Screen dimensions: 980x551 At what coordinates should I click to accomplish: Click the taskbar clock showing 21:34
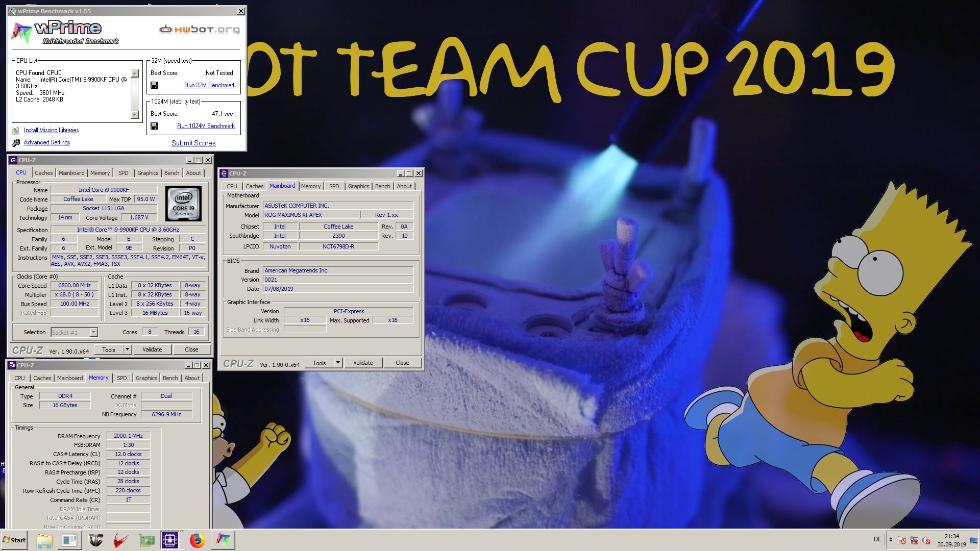(951, 540)
